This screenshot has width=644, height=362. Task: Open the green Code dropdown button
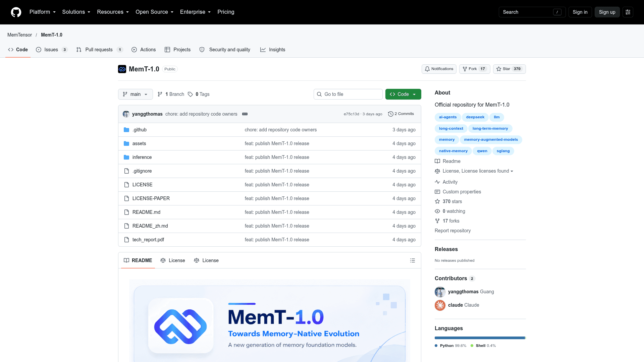[403, 94]
